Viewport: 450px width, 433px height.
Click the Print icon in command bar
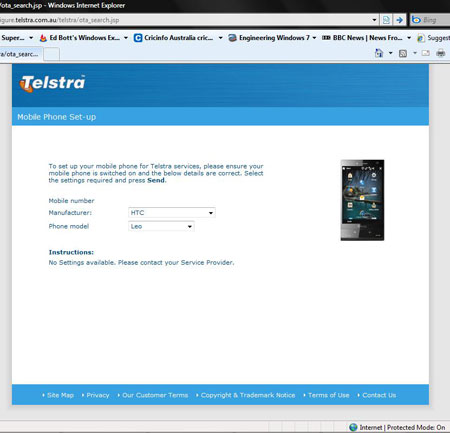coord(441,53)
